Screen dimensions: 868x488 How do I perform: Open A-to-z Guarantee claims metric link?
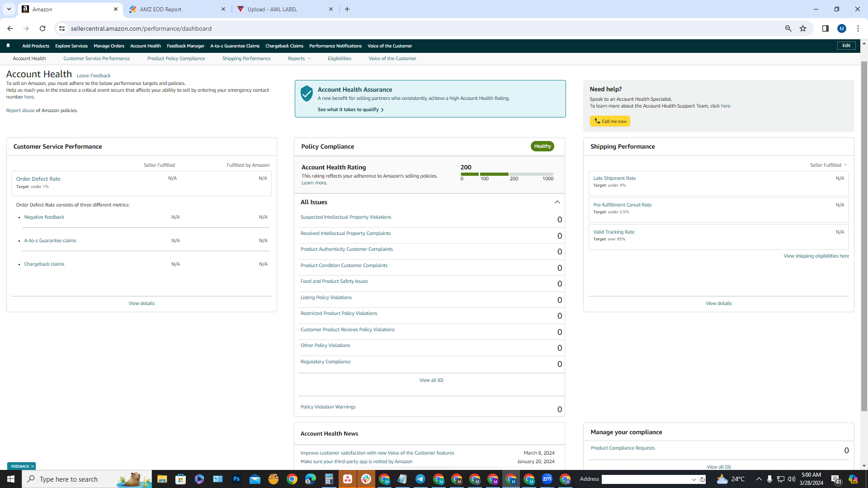pos(50,240)
